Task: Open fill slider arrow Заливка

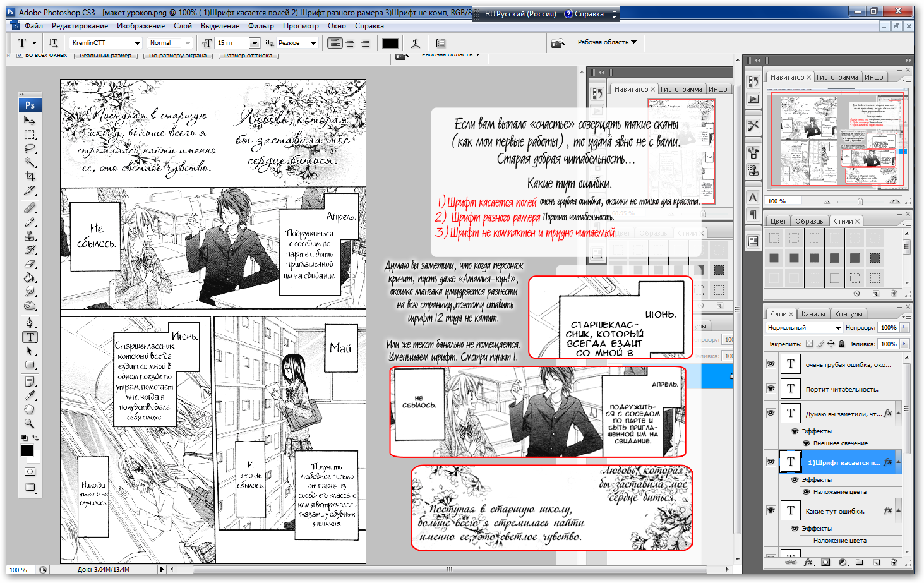Action: [904, 344]
